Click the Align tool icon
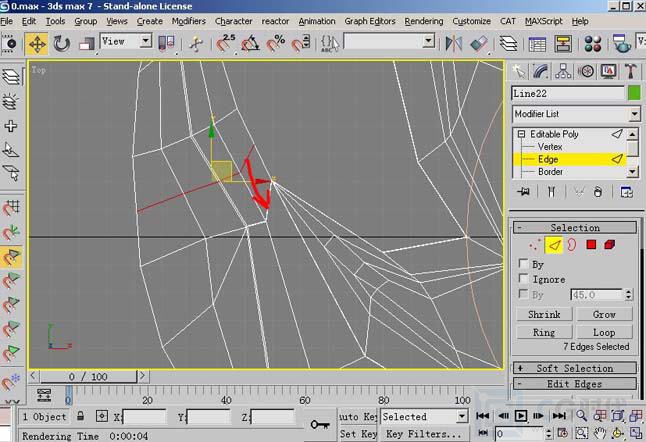Screen dimensions: 646x442 (x=479, y=44)
